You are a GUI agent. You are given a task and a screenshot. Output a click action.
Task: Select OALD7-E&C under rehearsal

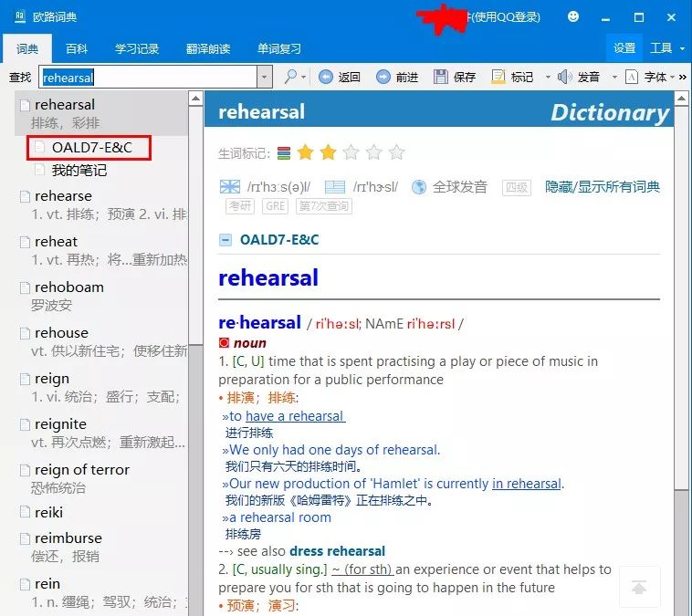pos(89,147)
